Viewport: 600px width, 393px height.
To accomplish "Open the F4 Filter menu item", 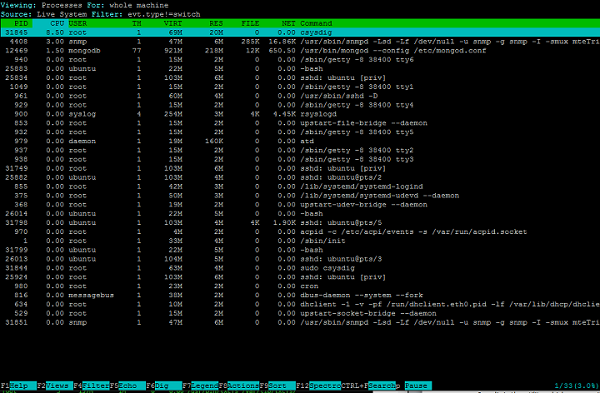I will pos(91,385).
